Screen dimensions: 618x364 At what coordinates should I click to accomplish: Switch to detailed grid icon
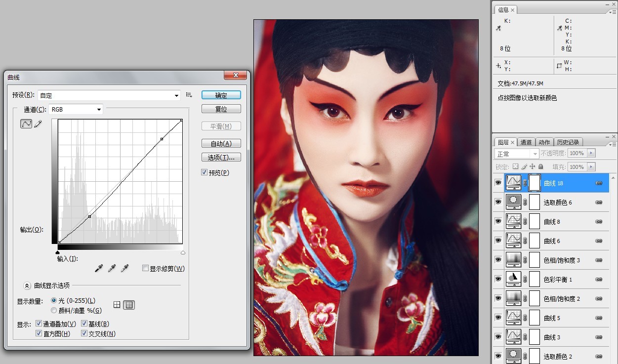pos(129,305)
